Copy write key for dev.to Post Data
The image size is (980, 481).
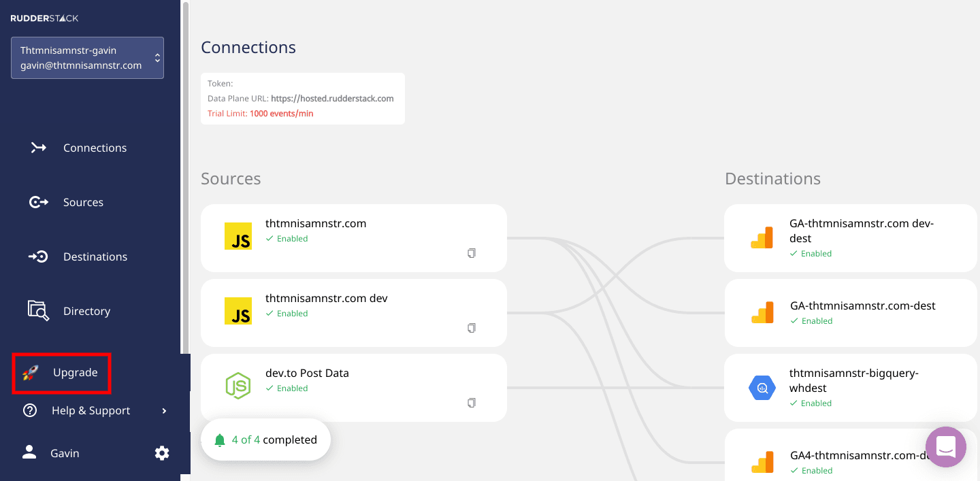tap(472, 403)
